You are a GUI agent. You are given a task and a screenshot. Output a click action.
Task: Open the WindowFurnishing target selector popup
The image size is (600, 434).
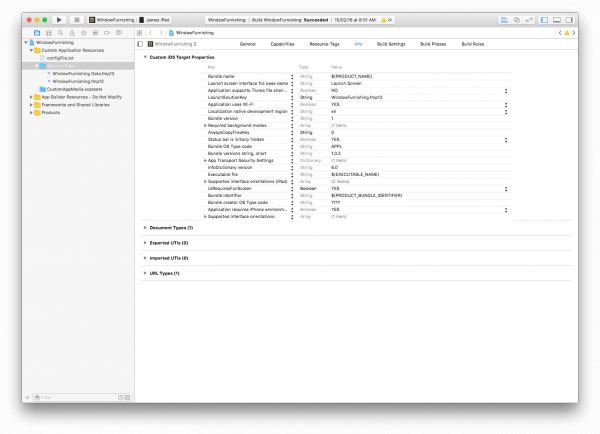point(172,44)
